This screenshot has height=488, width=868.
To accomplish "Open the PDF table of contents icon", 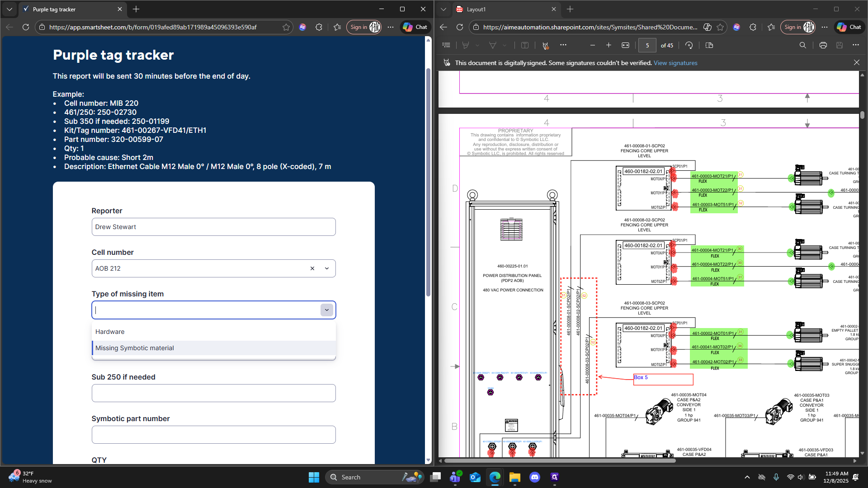I will pyautogui.click(x=446, y=45).
